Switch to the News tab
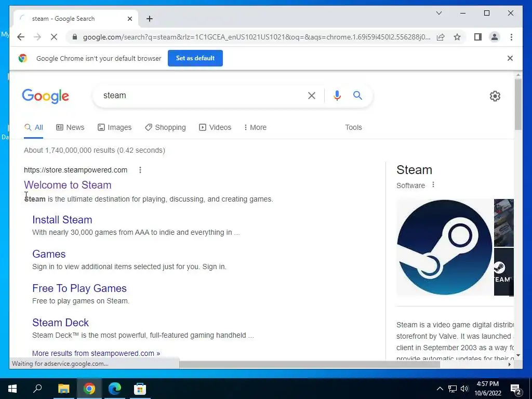This screenshot has height=399, width=532. (70, 128)
